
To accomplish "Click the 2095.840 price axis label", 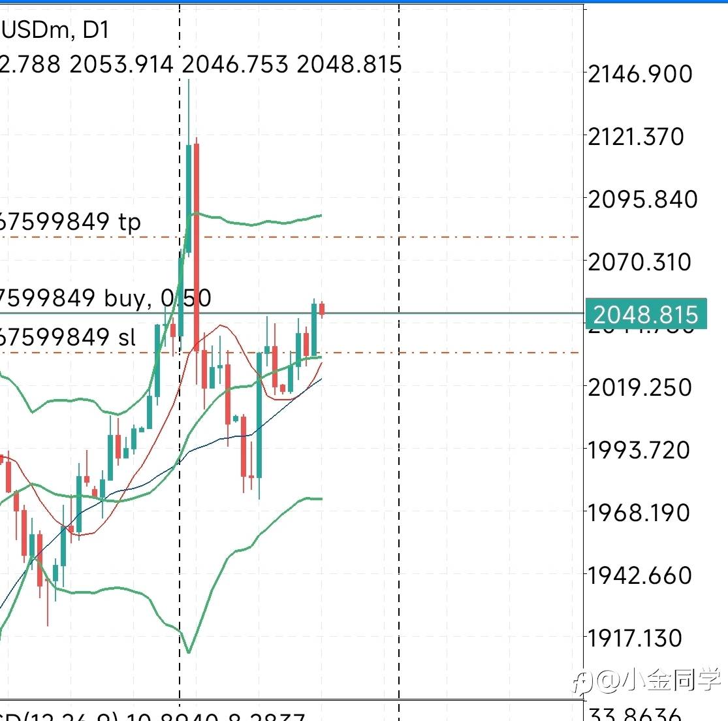I will tap(642, 200).
